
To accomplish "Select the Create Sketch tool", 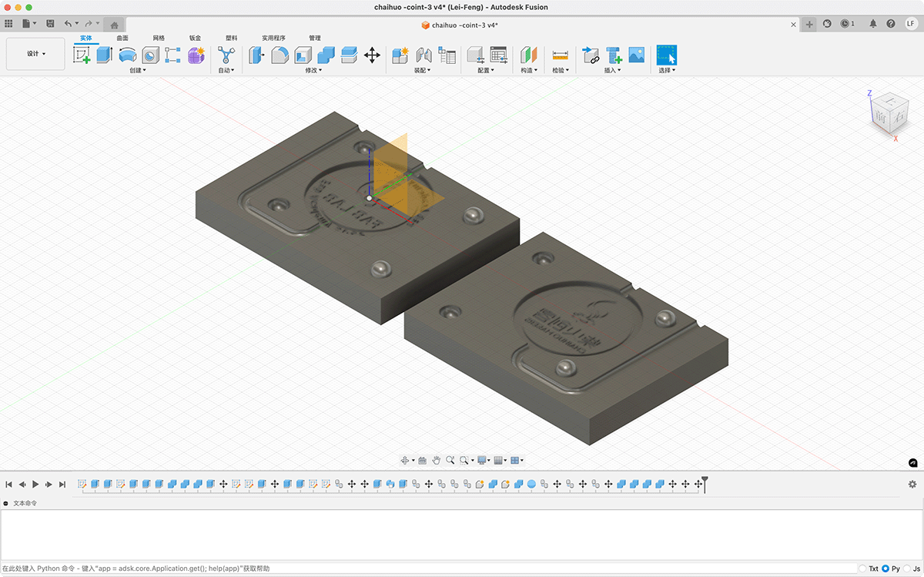I will pos(82,55).
